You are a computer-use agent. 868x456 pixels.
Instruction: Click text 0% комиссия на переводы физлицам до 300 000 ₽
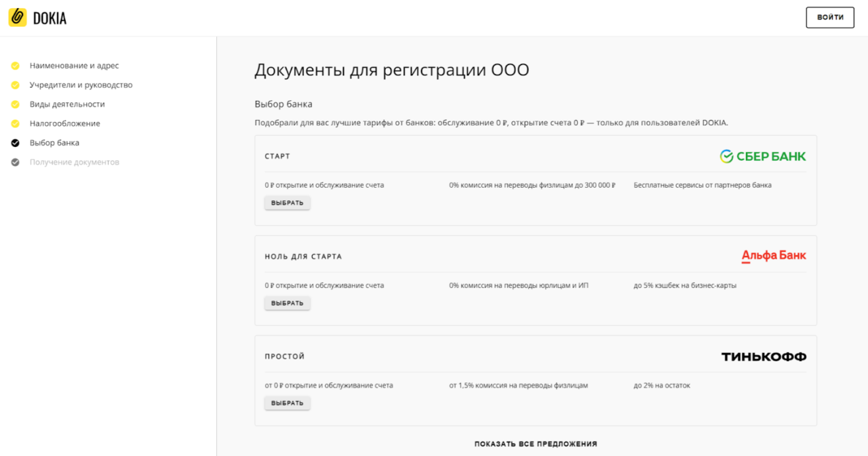pyautogui.click(x=532, y=185)
